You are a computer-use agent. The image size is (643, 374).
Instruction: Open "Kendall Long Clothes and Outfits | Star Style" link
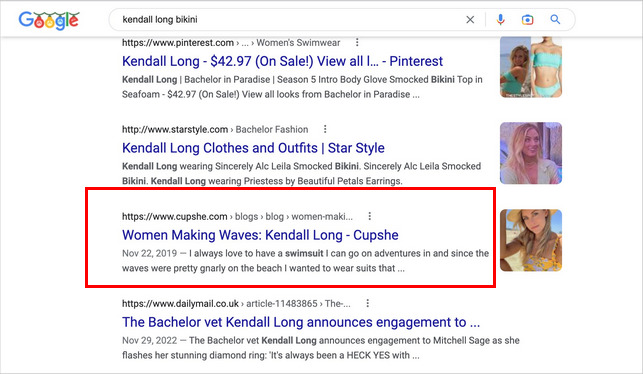point(253,148)
